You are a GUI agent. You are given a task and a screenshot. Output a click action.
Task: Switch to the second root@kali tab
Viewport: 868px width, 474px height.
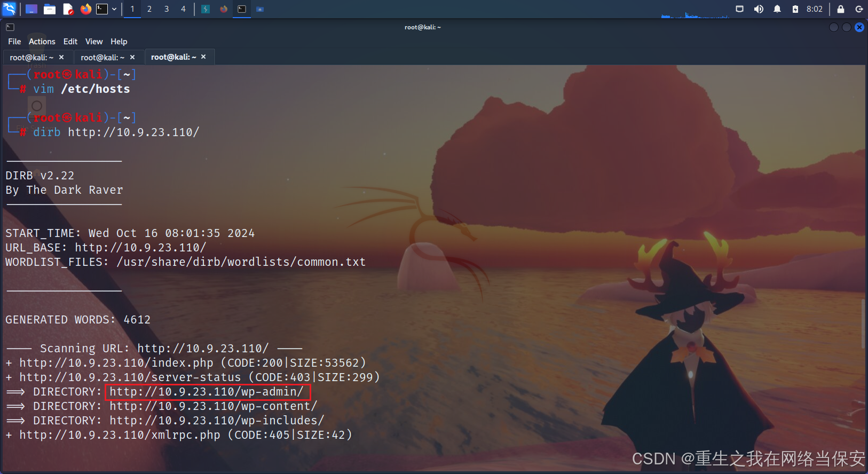point(108,57)
